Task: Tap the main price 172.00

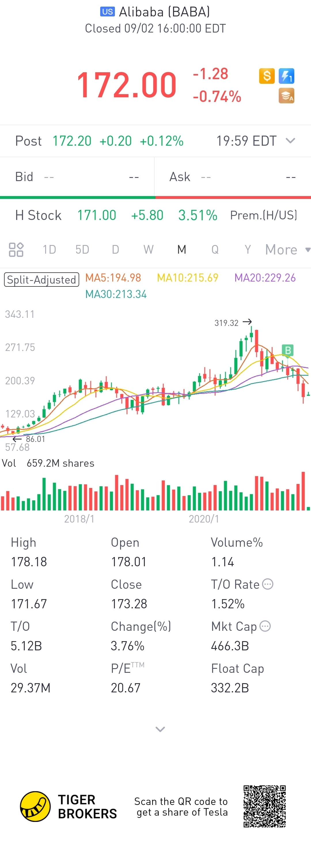Action: 127,85
